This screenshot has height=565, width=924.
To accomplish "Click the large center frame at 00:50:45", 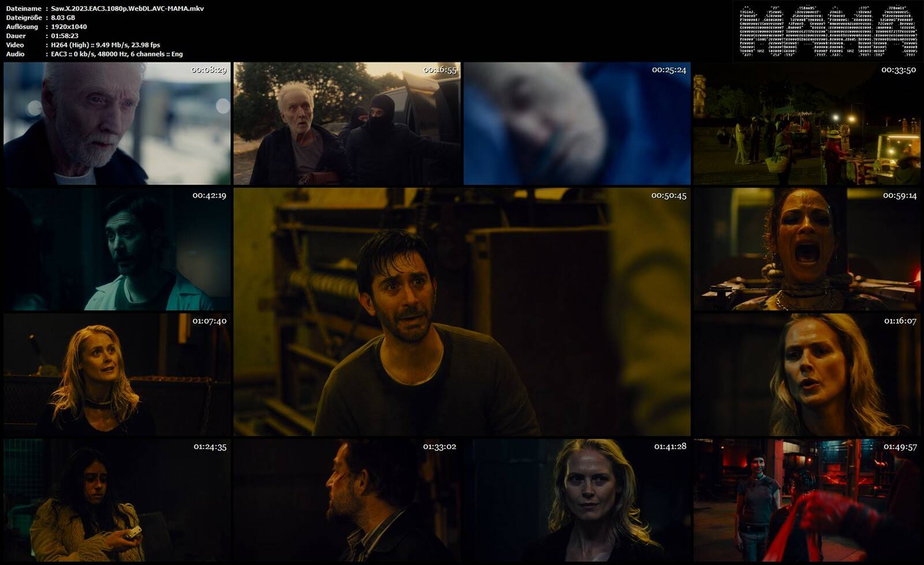I will click(462, 312).
